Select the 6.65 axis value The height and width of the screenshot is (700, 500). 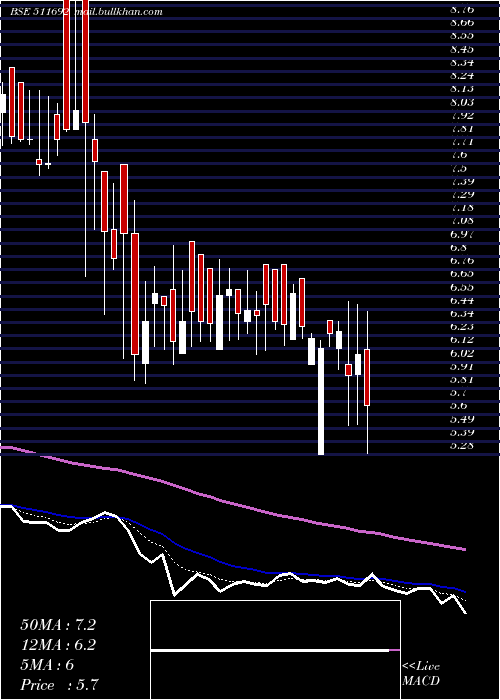coord(462,274)
